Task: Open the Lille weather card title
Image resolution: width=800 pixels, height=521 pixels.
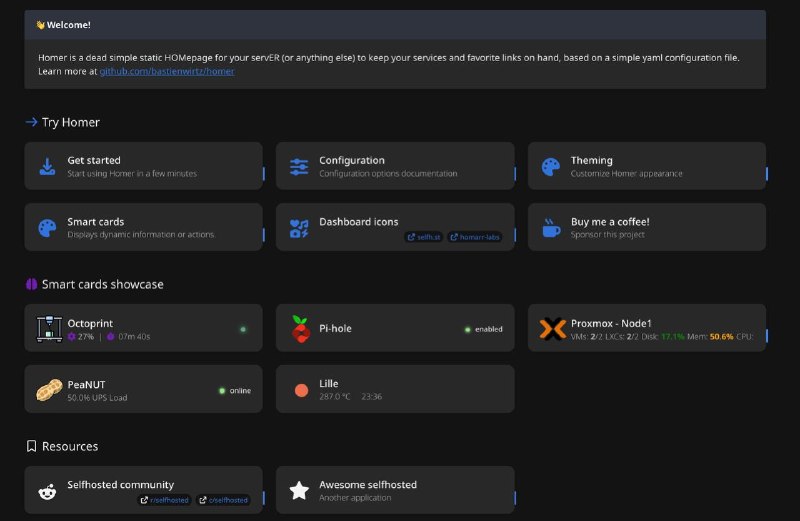Action: click(x=329, y=384)
